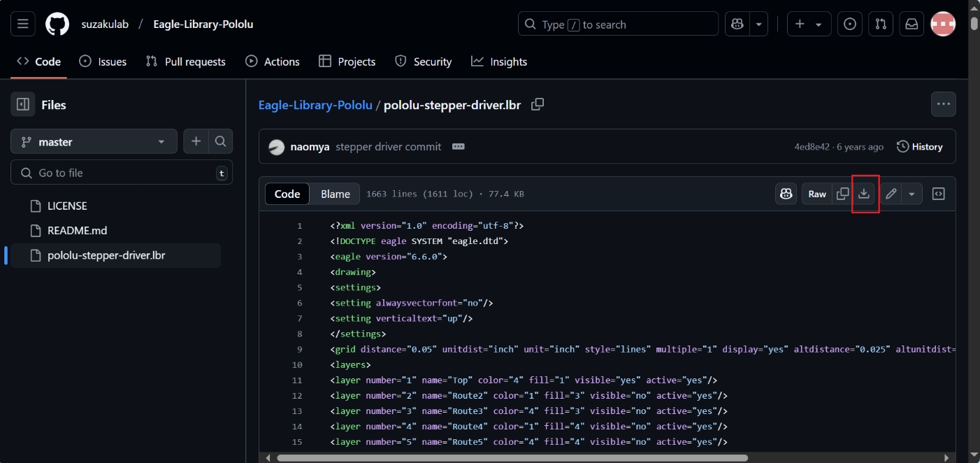Click the Eagle-Library-Pololu breadcrumb link
Viewport: 980px width, 463px height.
click(x=315, y=105)
